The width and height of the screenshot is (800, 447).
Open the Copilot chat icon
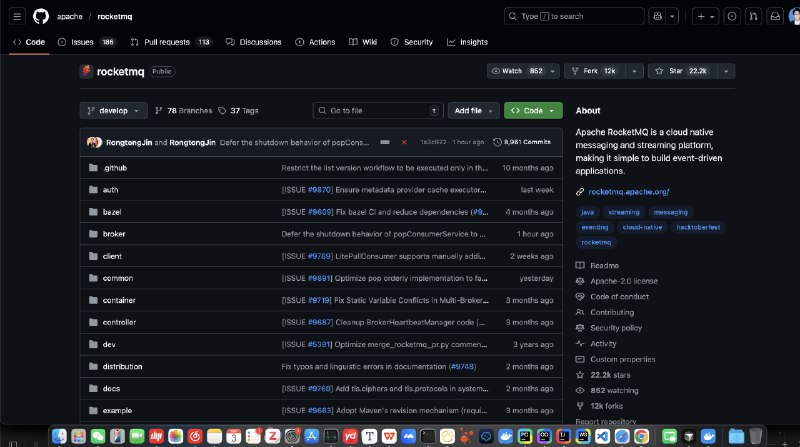(657, 16)
